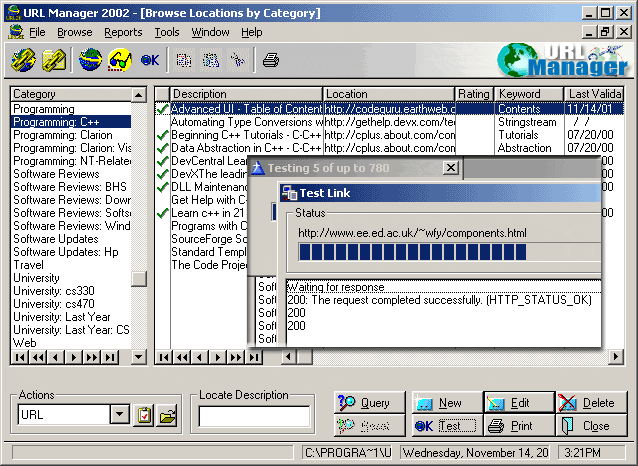638x466 pixels.
Task: Click the globe with chain link toolbar icon
Action: click(x=23, y=60)
